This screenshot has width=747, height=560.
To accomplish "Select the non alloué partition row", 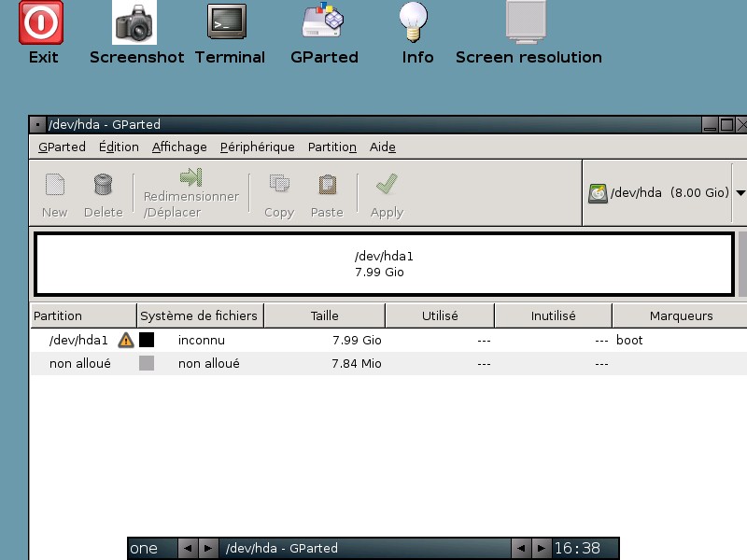I will click(388, 363).
